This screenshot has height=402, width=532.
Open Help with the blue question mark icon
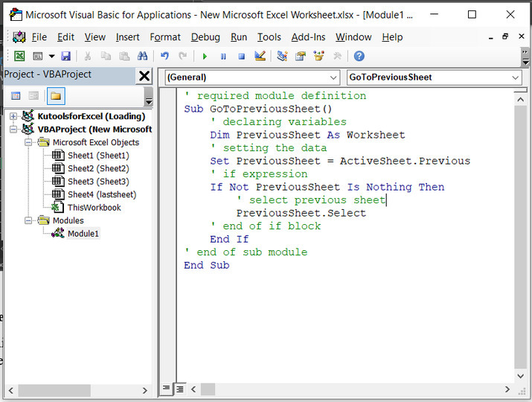pos(359,56)
